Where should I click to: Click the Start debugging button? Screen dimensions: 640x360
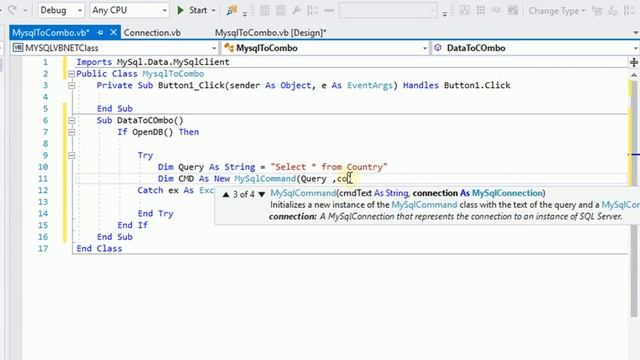[193, 10]
